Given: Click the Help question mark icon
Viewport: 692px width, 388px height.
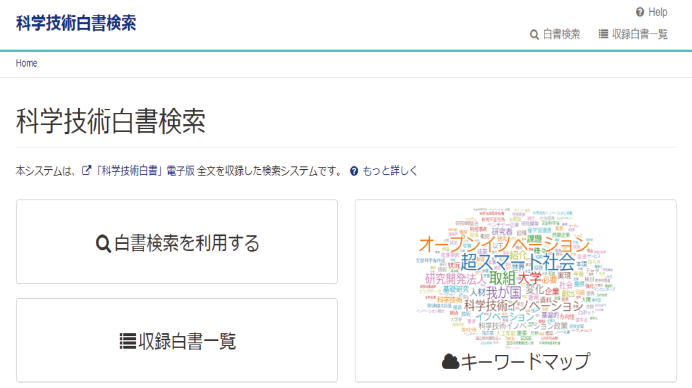Looking at the screenshot, I should (x=640, y=12).
